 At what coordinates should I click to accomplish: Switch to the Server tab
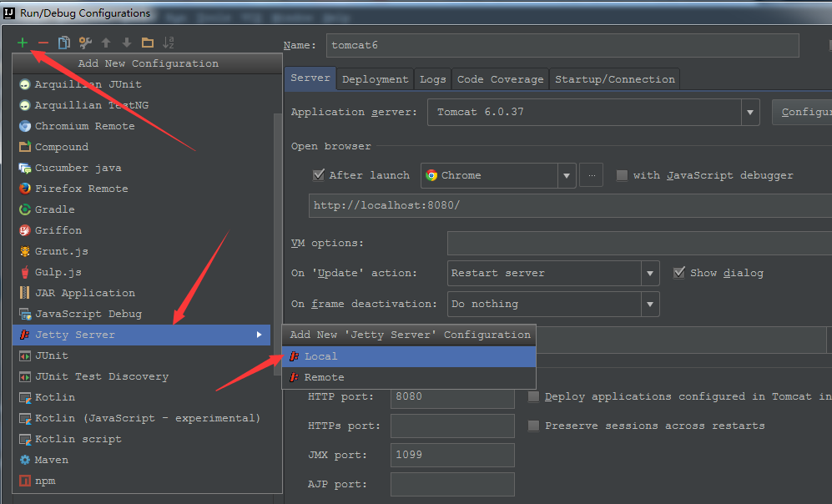point(310,78)
